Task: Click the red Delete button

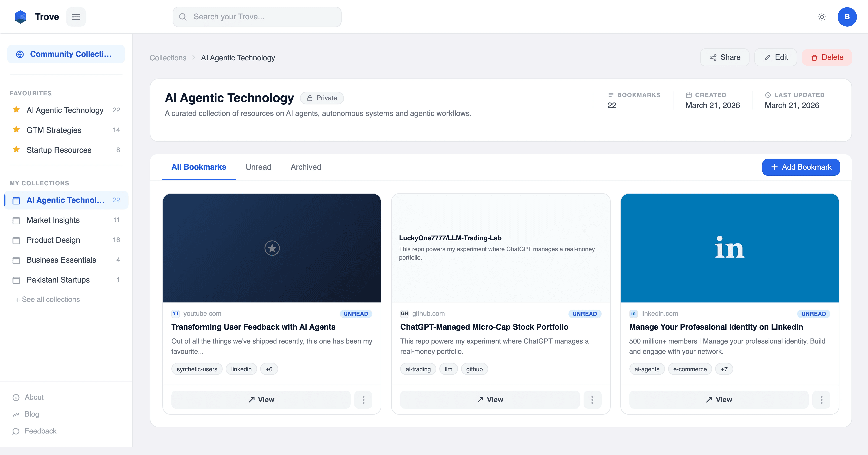Action: 827,58
